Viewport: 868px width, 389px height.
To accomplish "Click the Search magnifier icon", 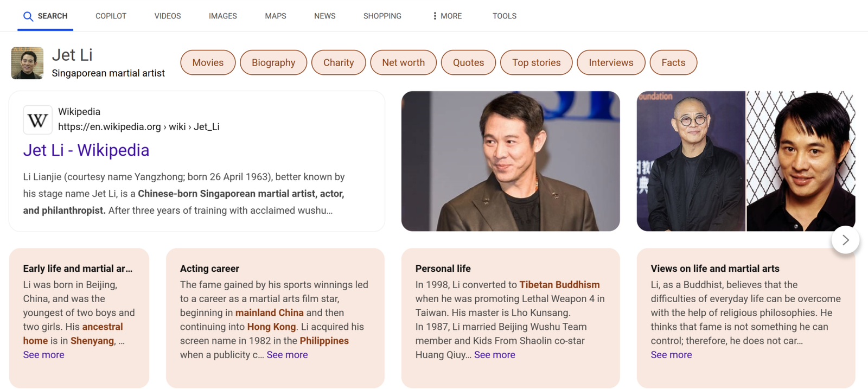I will (28, 16).
